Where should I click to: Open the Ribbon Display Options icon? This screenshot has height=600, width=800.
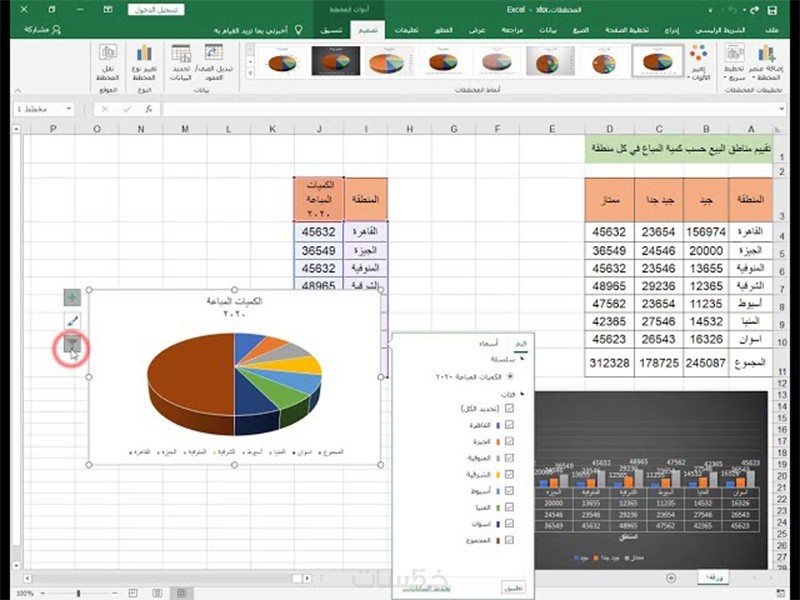[108, 9]
